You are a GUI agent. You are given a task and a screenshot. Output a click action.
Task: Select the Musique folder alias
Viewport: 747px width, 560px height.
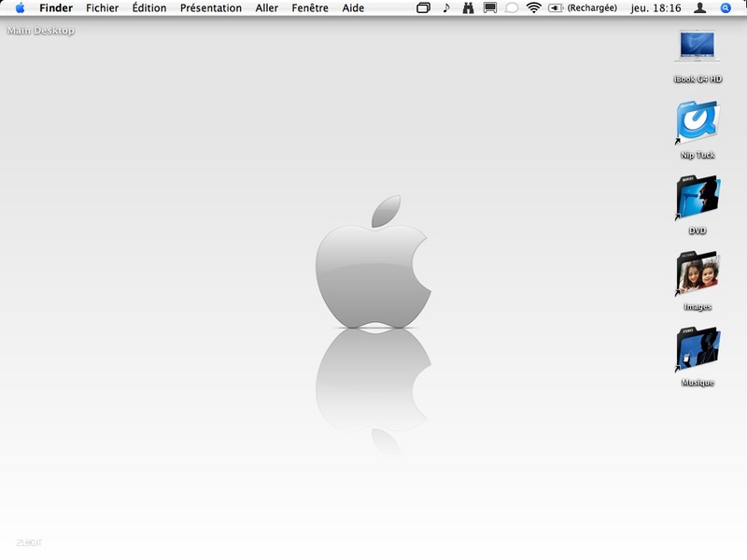click(698, 349)
